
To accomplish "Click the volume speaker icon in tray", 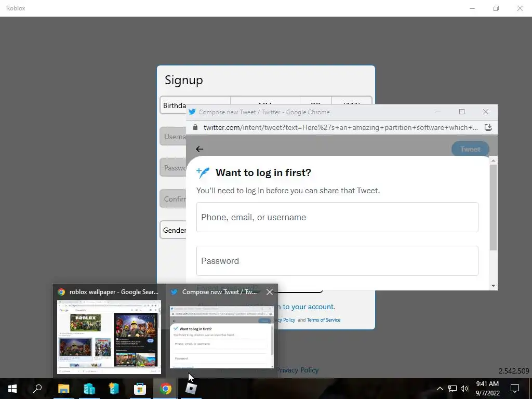I will (464, 389).
